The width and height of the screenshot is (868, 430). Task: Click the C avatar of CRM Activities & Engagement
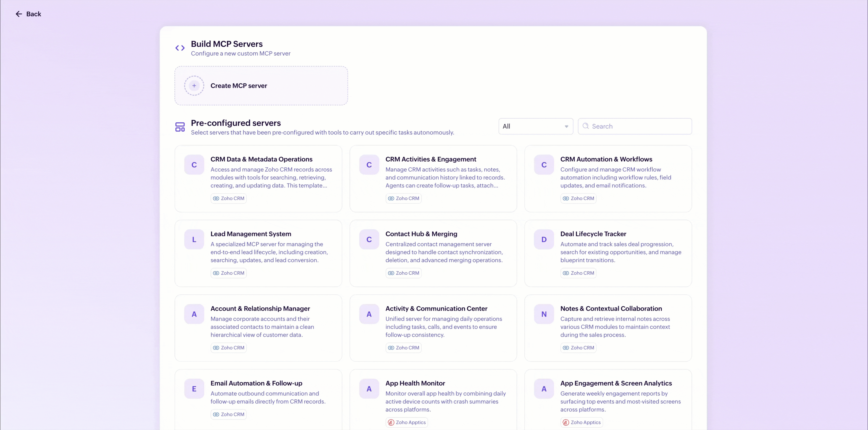[x=369, y=165]
